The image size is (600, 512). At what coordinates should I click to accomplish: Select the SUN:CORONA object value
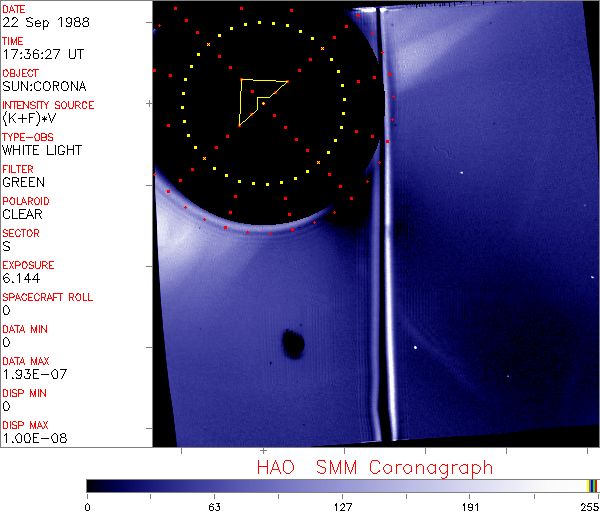click(x=44, y=86)
